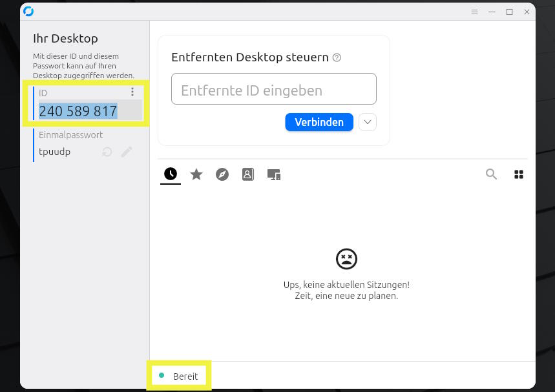Viewport: 555px width, 392px height.
Task: Click the Verbinden button
Action: (x=319, y=122)
